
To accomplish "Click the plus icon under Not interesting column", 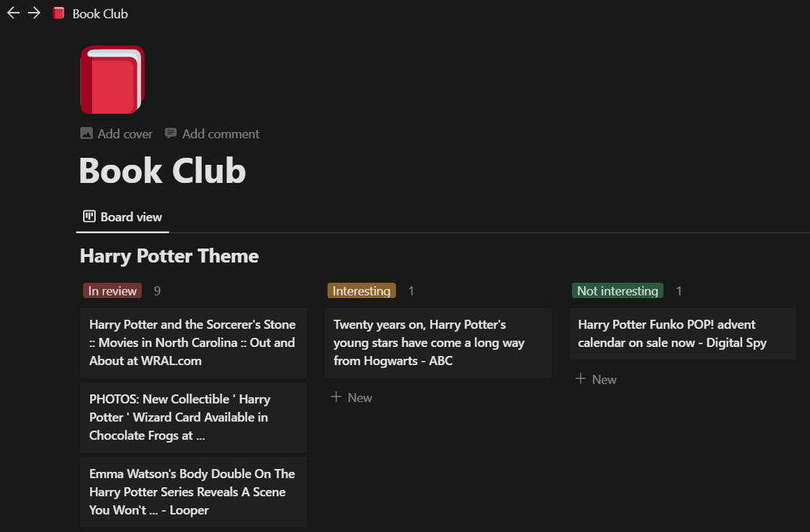I will pyautogui.click(x=581, y=379).
